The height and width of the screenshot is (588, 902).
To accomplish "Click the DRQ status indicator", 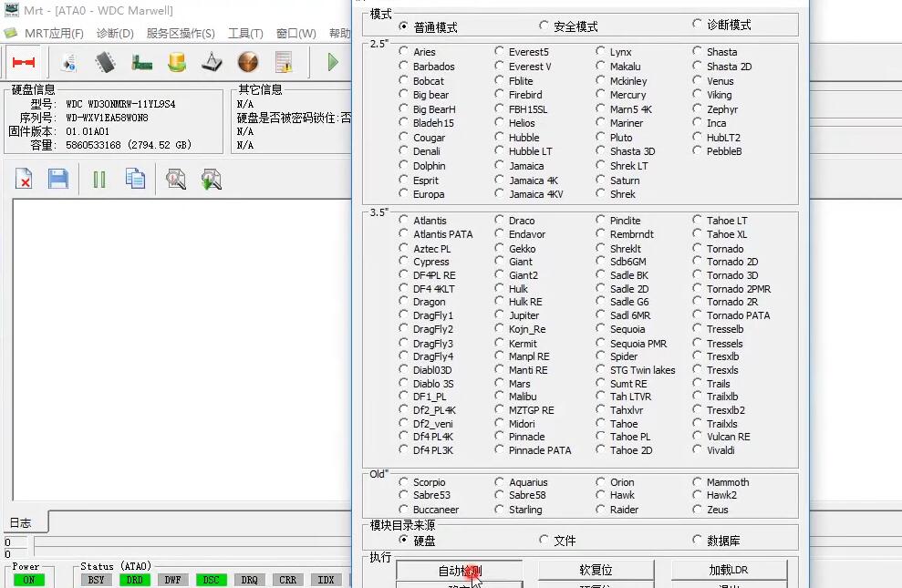I will click(250, 580).
